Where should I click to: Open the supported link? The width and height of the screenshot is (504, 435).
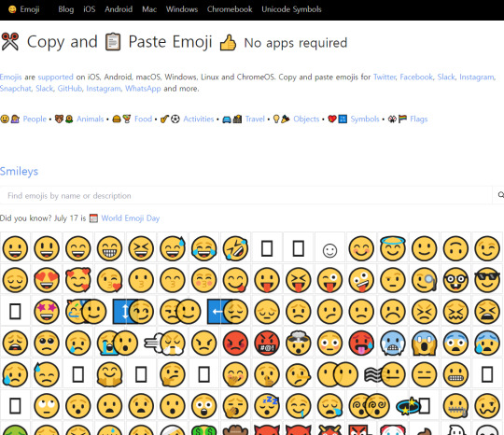56,77
